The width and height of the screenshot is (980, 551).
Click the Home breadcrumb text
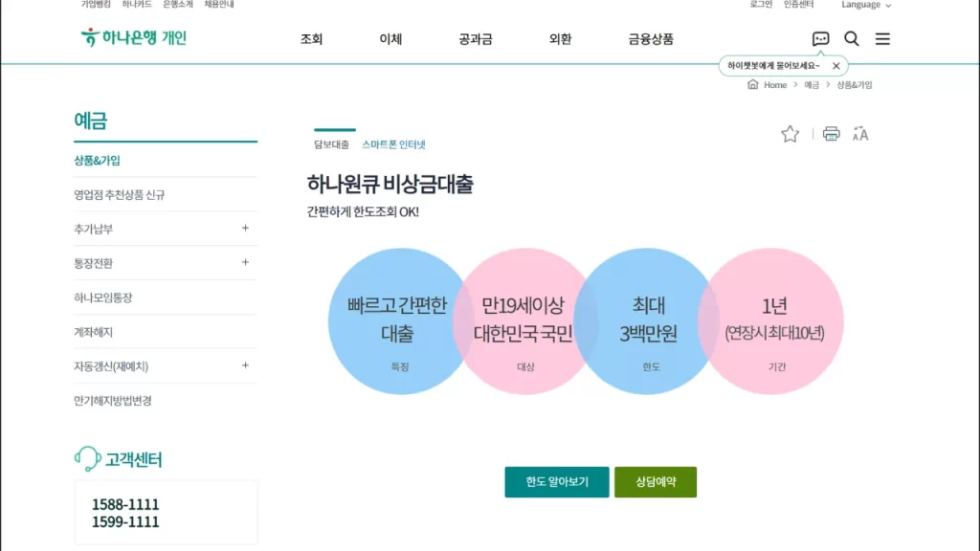775,85
